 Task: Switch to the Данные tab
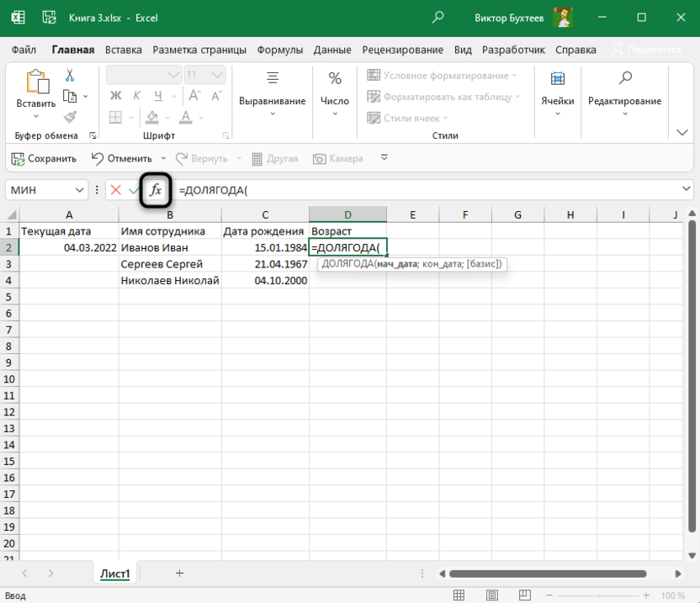point(332,50)
